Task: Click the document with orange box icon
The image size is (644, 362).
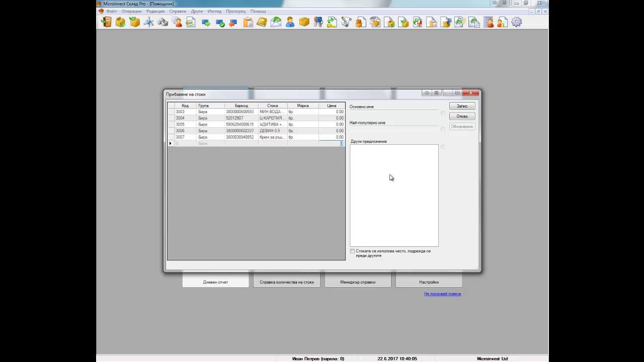Action: pyautogui.click(x=360, y=22)
